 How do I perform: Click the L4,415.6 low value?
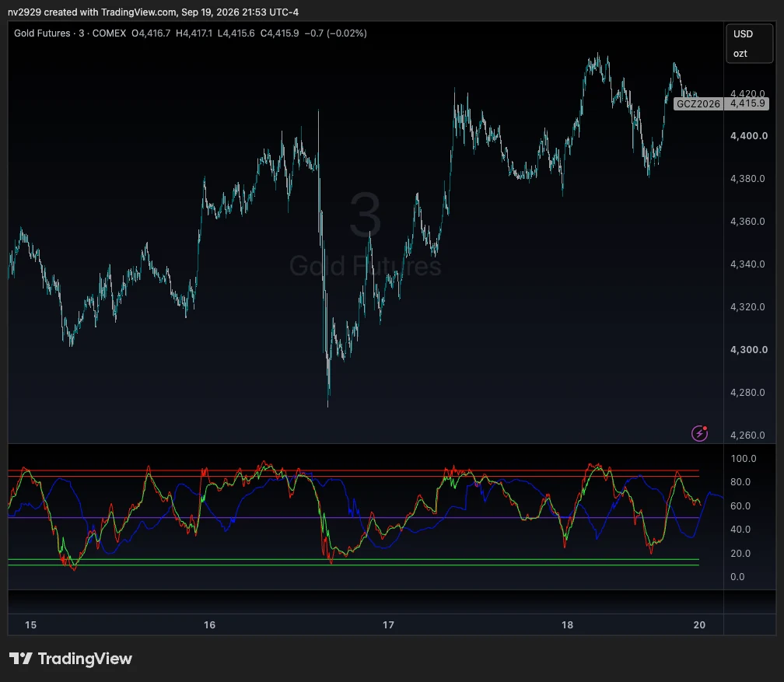[x=236, y=33]
